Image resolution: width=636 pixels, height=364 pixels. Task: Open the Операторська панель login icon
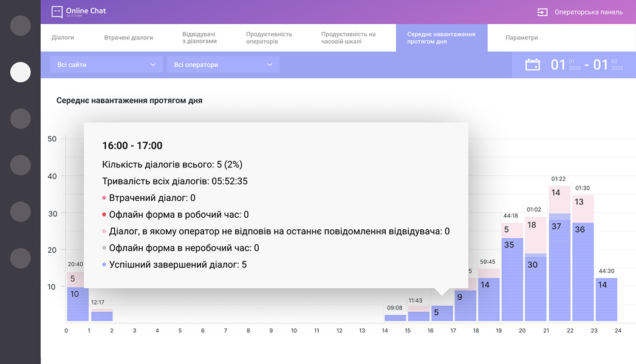click(x=542, y=12)
